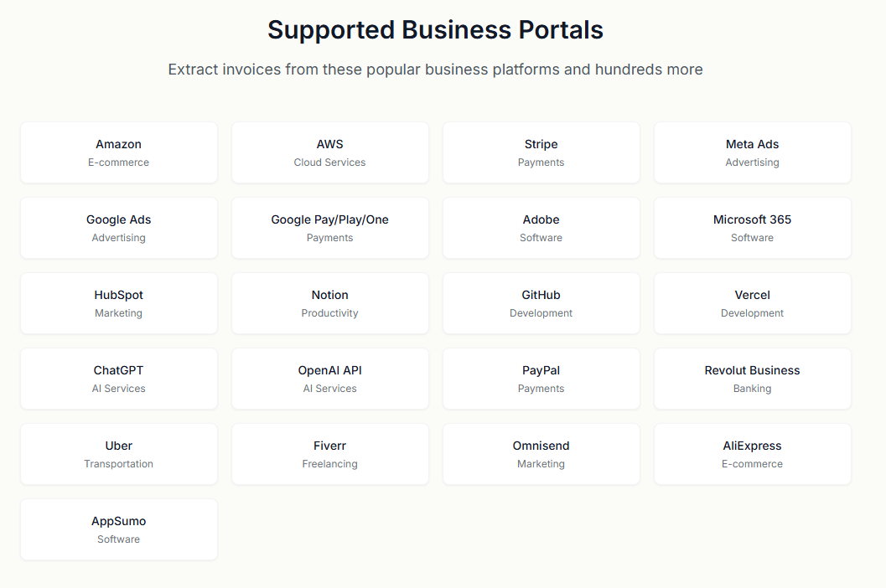Open the PayPal Payments card
Viewport: 886px width, 588px height.
(541, 379)
